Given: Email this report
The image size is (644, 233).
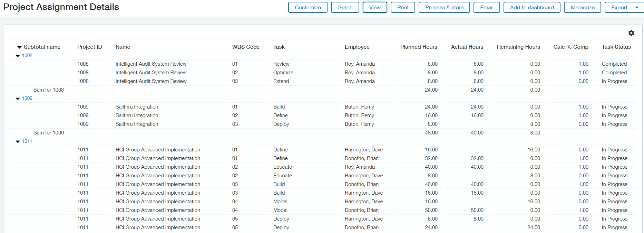Looking at the screenshot, I should click(x=487, y=7).
